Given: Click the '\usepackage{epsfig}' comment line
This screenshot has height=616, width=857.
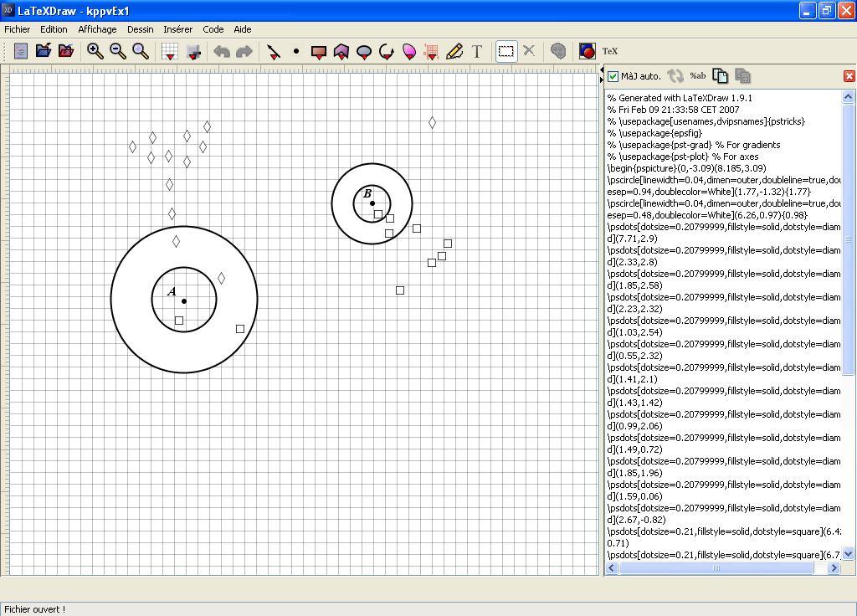Looking at the screenshot, I should pos(654,133).
